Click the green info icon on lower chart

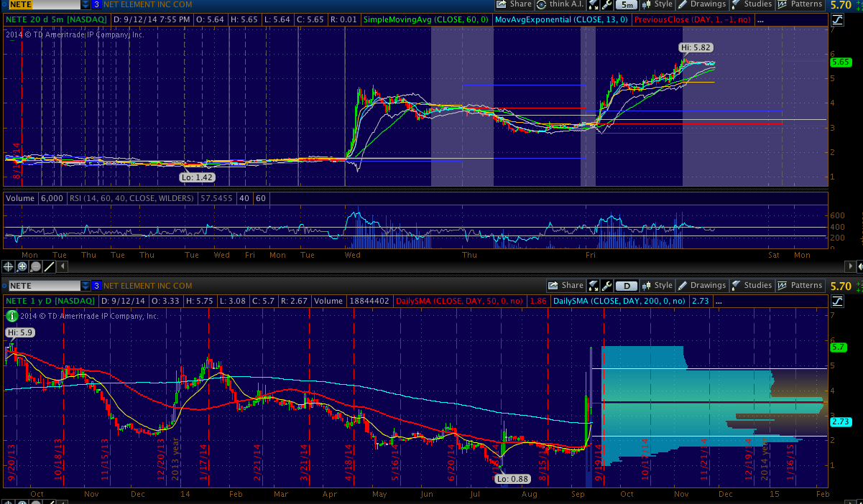click(12, 315)
